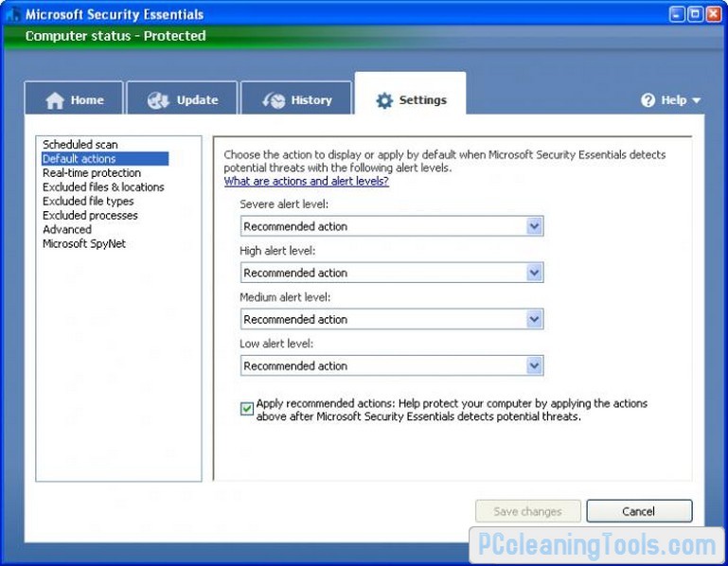Image resolution: width=728 pixels, height=566 pixels.
Task: Open the Low alert level dropdown arrow
Action: (x=534, y=366)
